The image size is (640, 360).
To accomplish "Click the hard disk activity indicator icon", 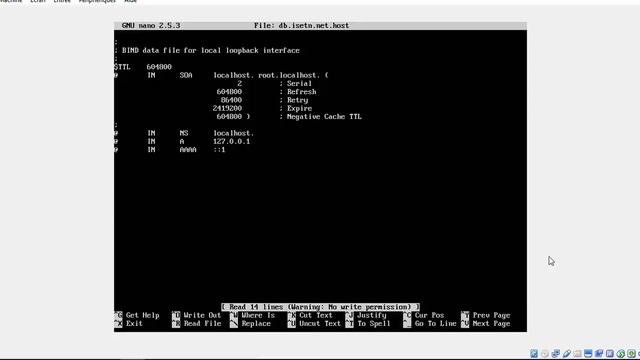I will click(x=534, y=353).
